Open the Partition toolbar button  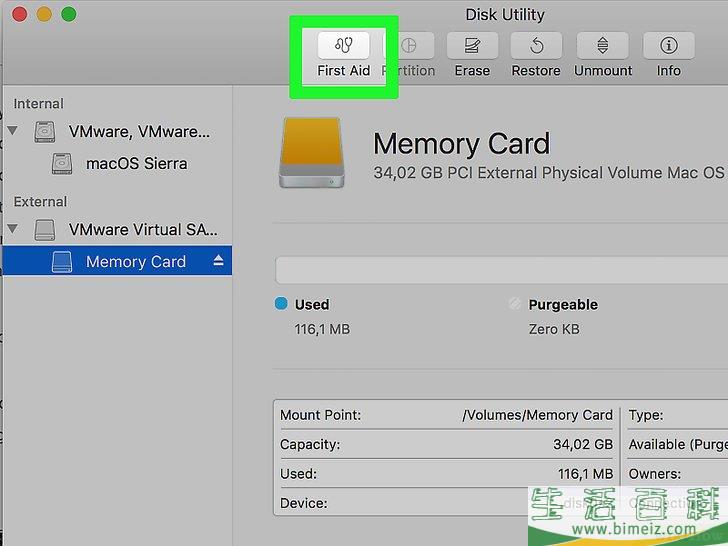coord(409,45)
